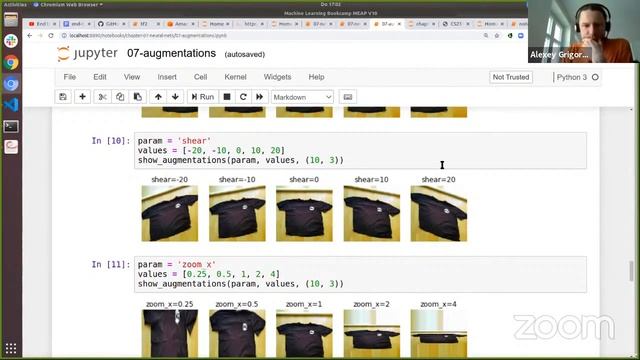This screenshot has height=360, width=640.
Task: Open the Insert menu
Action: point(167,77)
